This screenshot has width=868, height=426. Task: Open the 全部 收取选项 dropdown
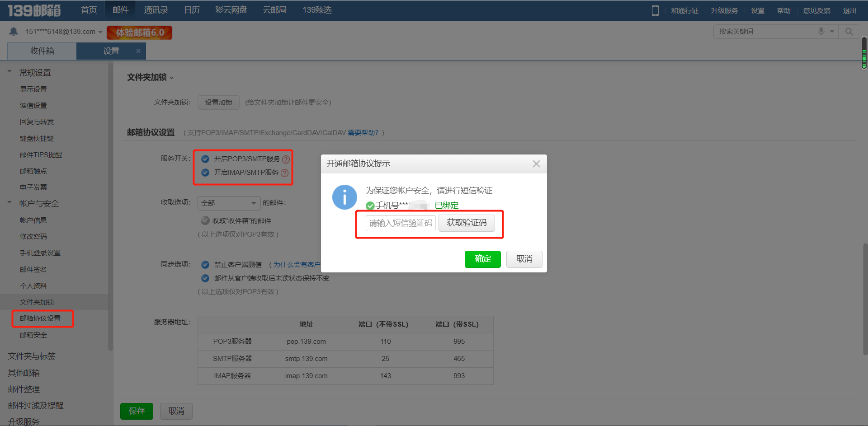pyautogui.click(x=229, y=203)
